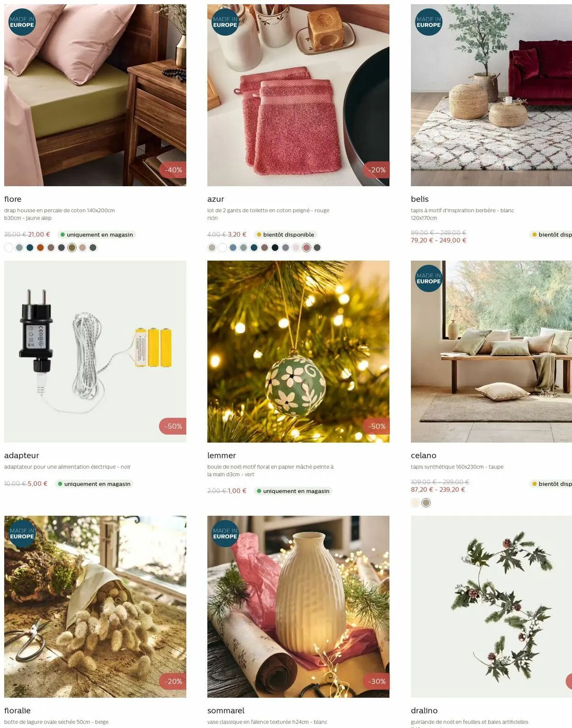Open the adapteur power adapter product image

pos(95,351)
